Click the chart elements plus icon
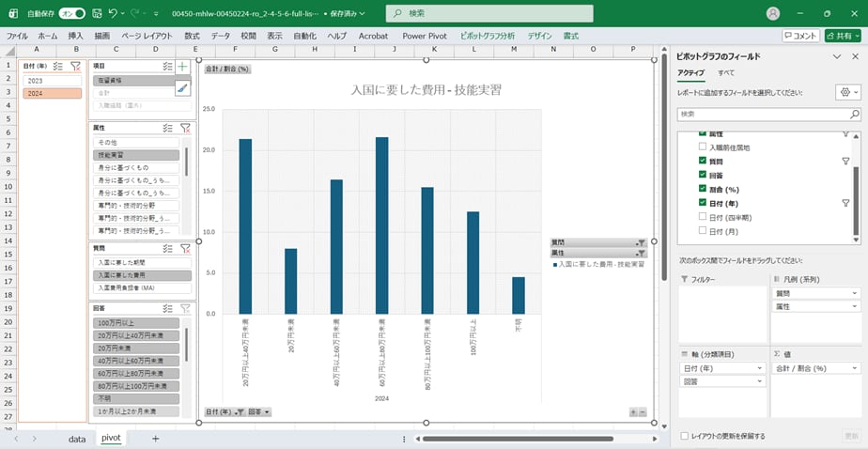This screenshot has width=868, height=449. [182, 67]
